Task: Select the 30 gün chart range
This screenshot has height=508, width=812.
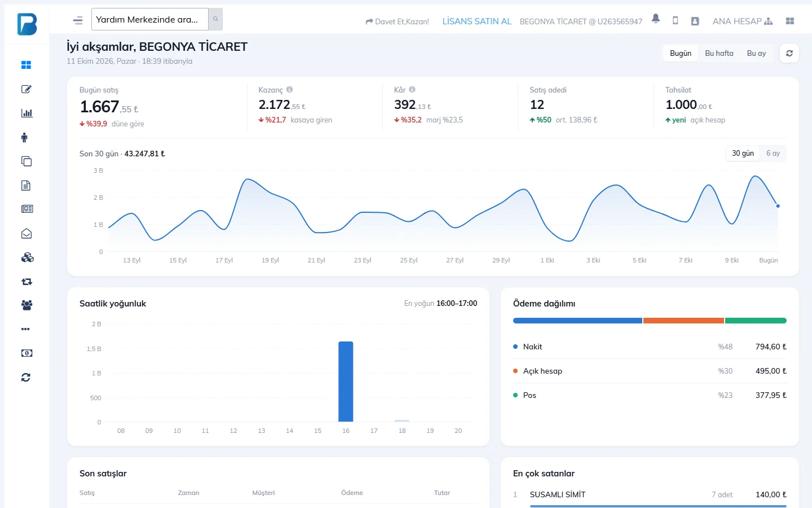Action: (743, 153)
